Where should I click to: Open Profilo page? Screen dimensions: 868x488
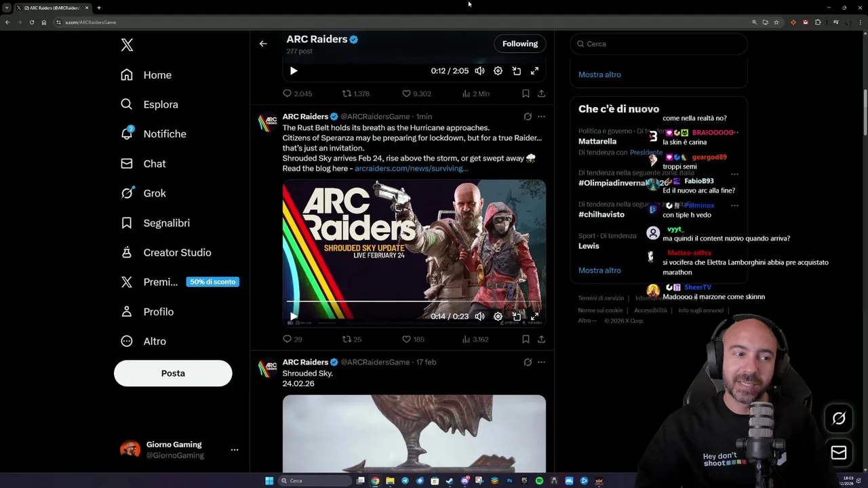(148, 312)
